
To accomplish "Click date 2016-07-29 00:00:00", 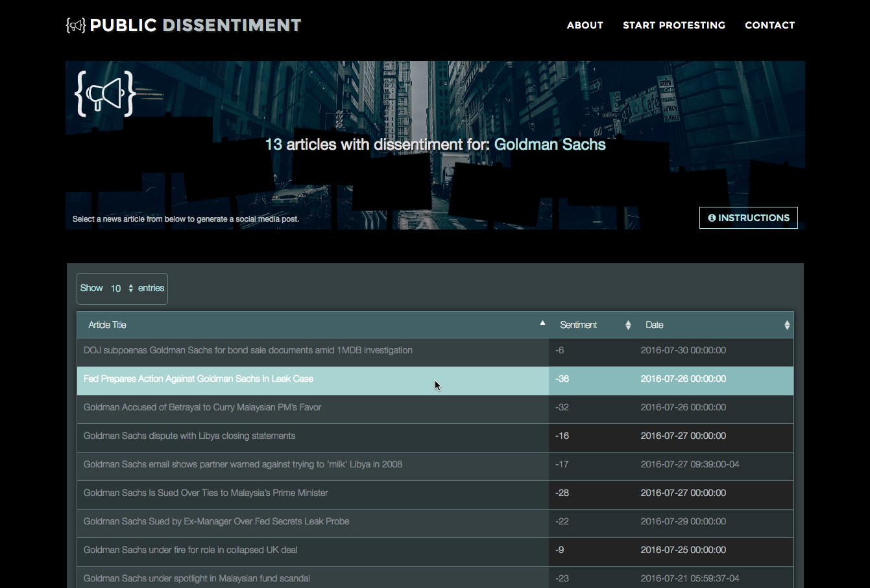I will [x=683, y=521].
